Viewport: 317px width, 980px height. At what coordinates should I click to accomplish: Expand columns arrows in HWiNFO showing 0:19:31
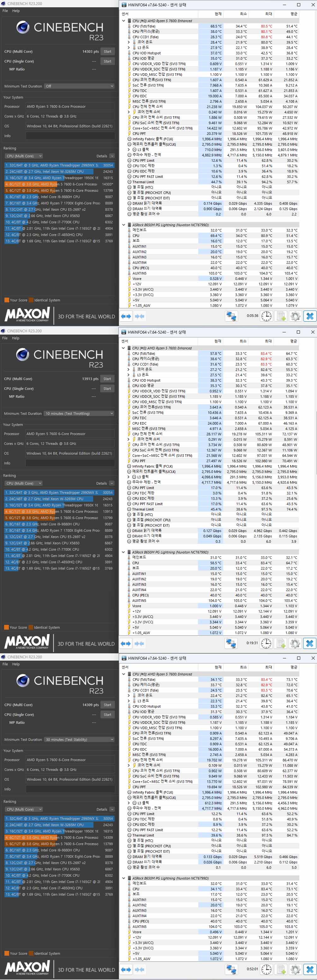pos(125,643)
